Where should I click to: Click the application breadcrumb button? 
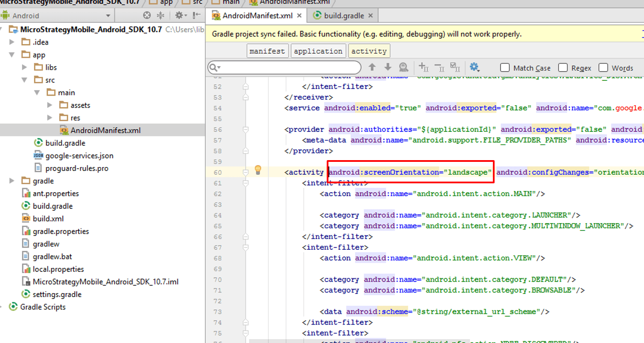tap(318, 51)
